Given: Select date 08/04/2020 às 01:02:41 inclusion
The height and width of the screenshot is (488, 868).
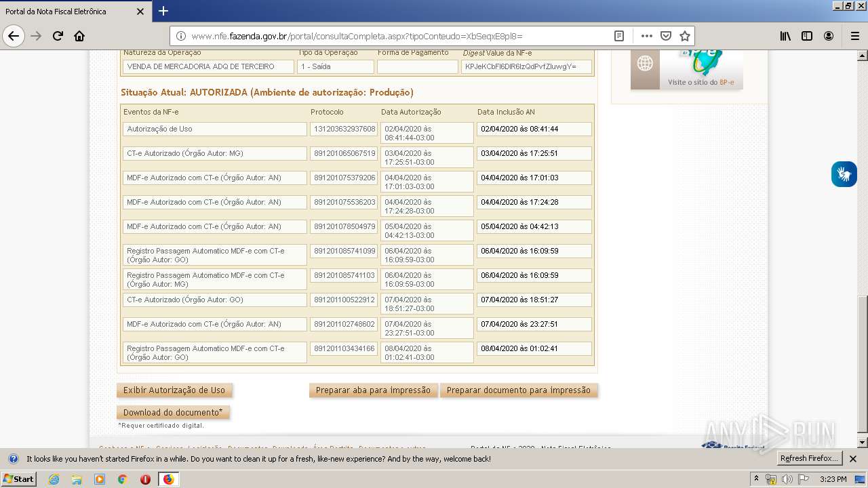Looking at the screenshot, I should pos(534,348).
